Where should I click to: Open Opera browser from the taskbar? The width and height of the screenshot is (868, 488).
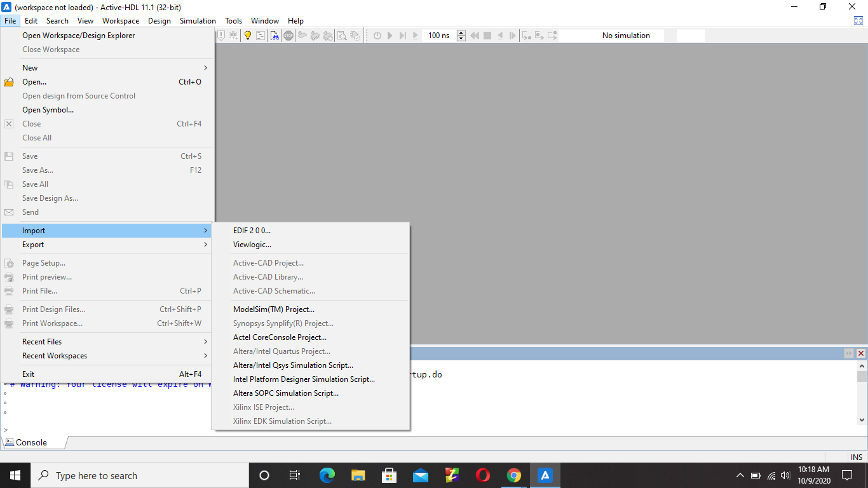click(483, 475)
